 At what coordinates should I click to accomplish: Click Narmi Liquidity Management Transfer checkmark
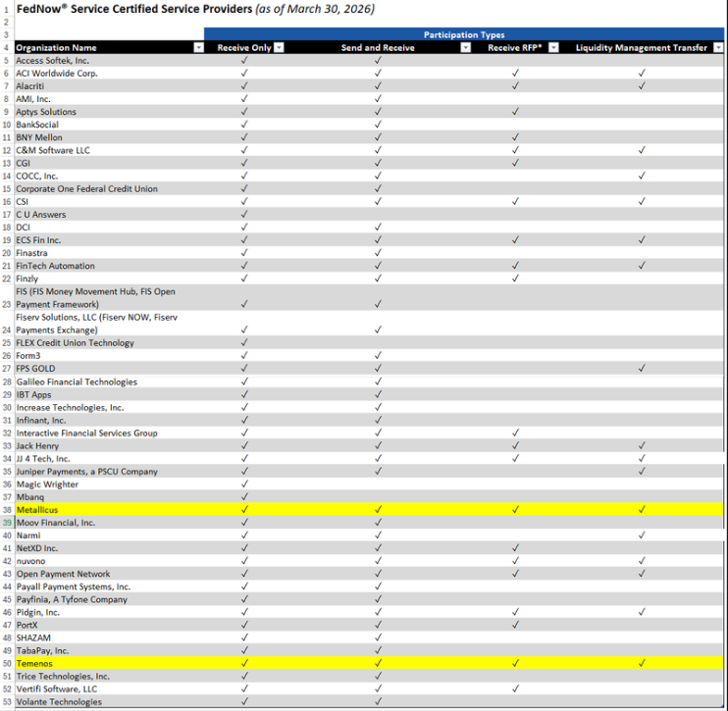pyautogui.click(x=642, y=535)
